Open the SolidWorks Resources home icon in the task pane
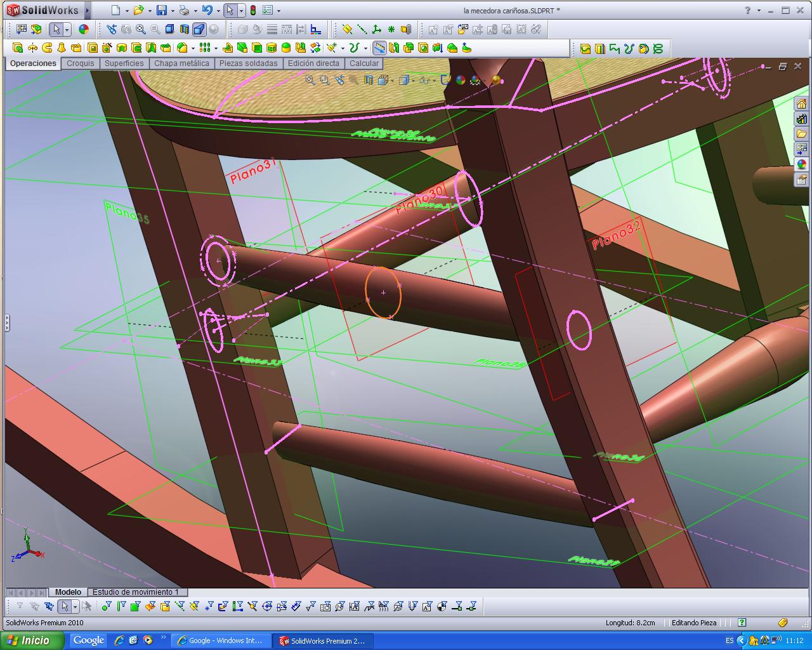Screen dimensions: 812x650 click(801, 104)
